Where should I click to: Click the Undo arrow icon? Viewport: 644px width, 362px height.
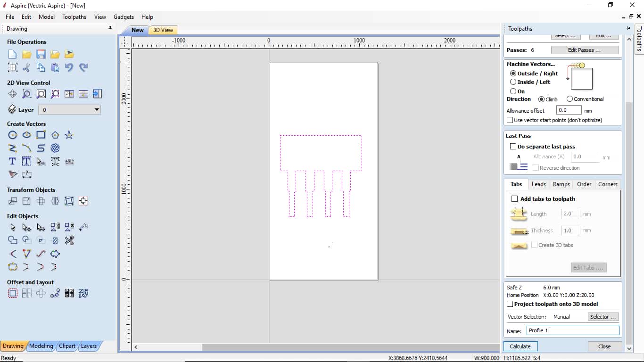69,67
